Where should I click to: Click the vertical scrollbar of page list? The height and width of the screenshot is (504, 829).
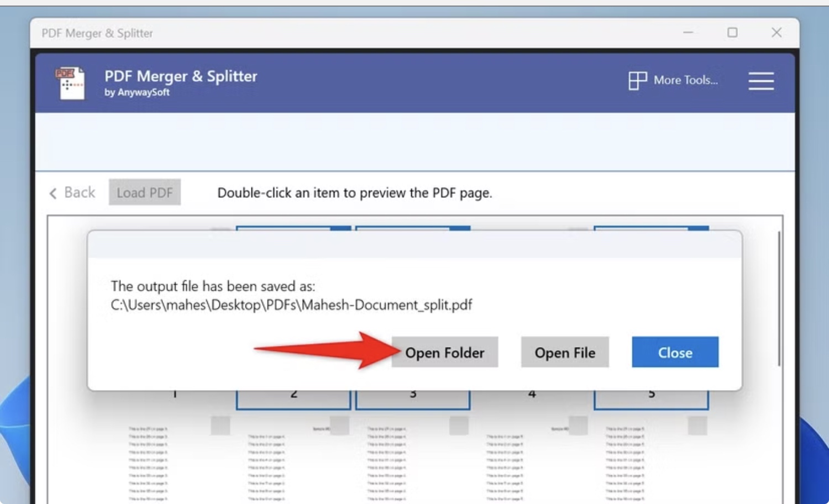tap(779, 298)
